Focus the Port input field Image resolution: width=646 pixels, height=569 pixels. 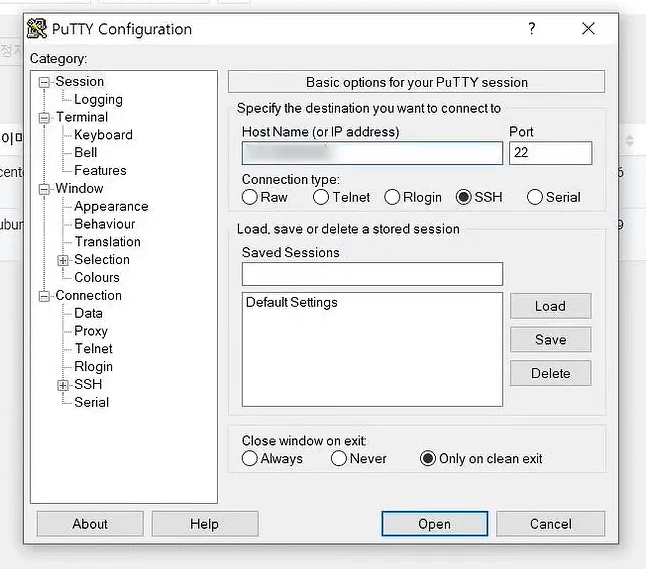pyautogui.click(x=550, y=153)
